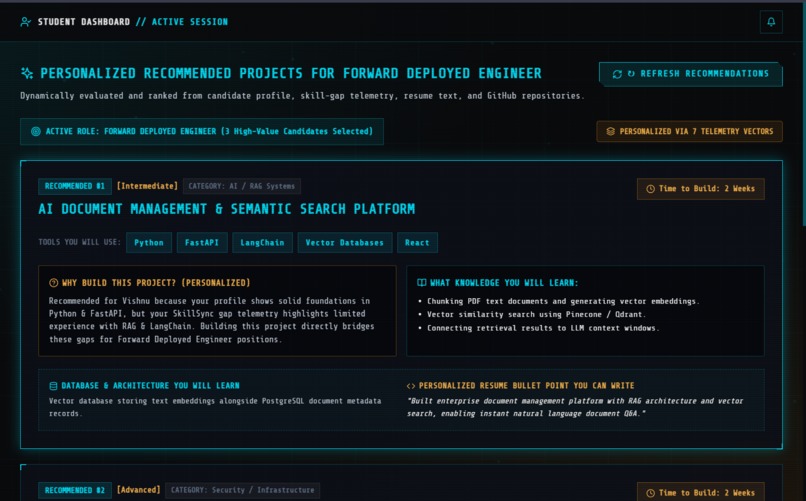Viewport: 806px width, 501px height.
Task: Click Student Dashboard header text
Action: [84, 22]
